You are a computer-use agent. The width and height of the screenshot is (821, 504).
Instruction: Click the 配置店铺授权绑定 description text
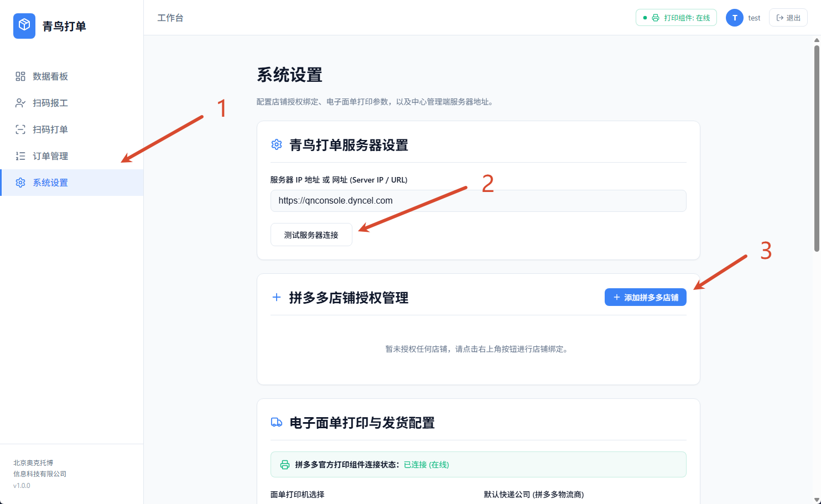click(x=375, y=102)
